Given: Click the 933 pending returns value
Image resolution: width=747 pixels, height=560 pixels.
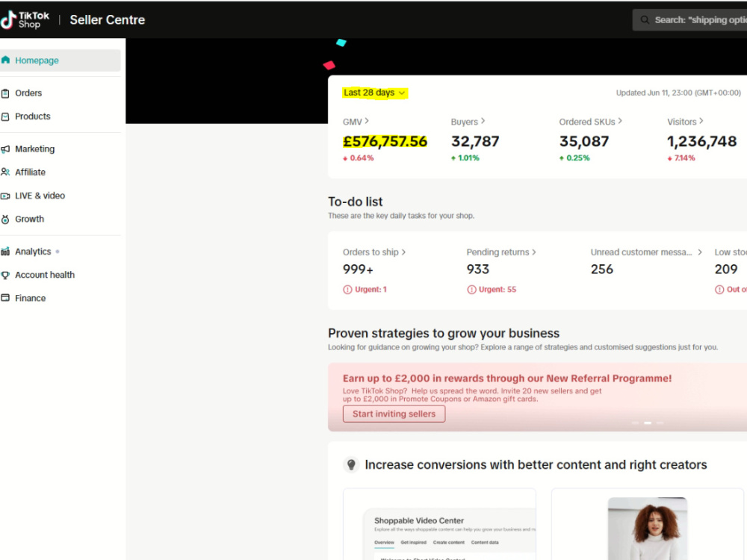Looking at the screenshot, I should point(478,270).
